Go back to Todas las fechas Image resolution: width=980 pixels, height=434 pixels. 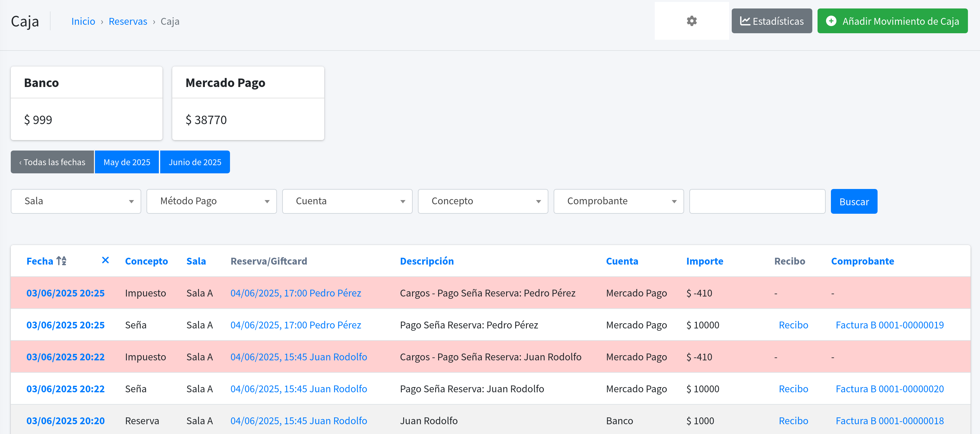click(x=52, y=162)
